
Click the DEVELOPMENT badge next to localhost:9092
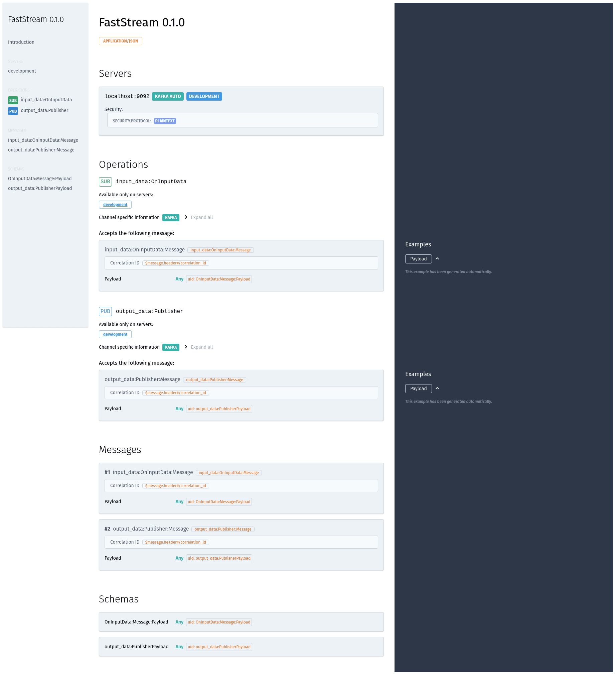click(204, 96)
